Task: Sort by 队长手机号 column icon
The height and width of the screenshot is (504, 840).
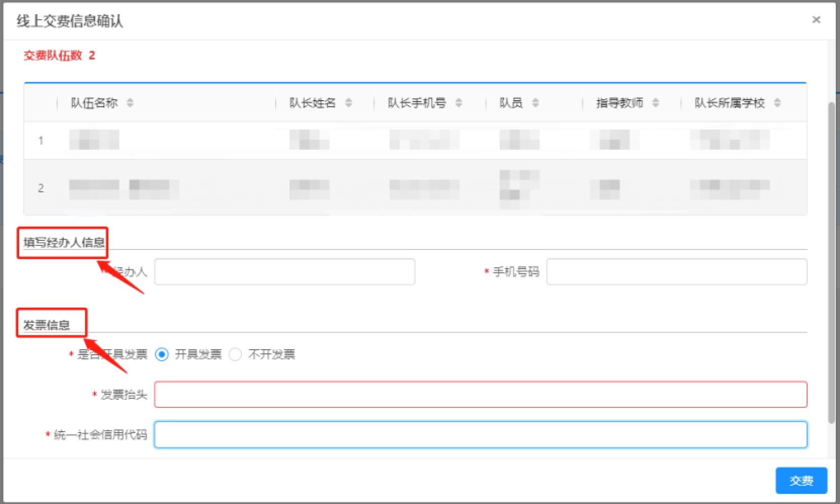Action: [458, 103]
